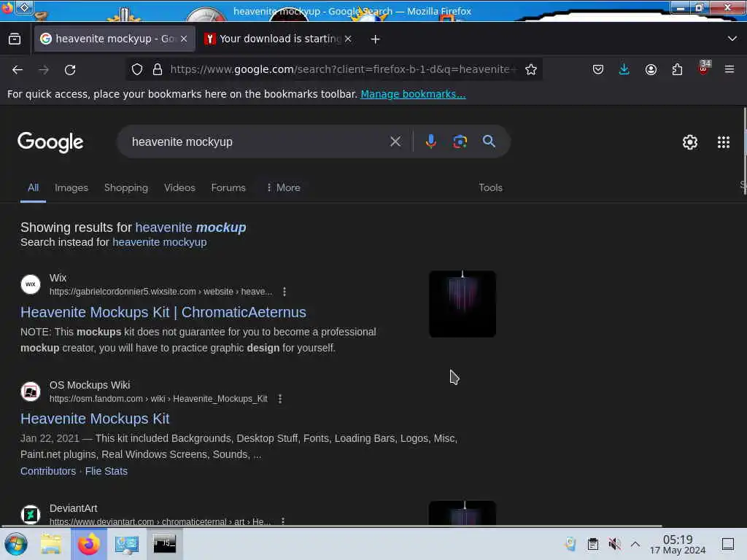
Task: Open the Start menu orb
Action: pyautogui.click(x=16, y=544)
